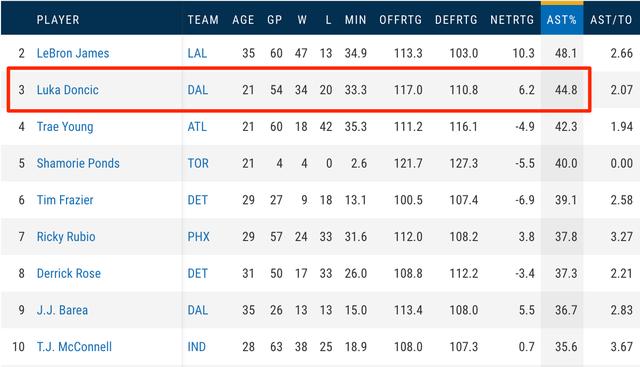Open Ricky Rubio player profile
640x367 pixels.
pyautogui.click(x=66, y=237)
